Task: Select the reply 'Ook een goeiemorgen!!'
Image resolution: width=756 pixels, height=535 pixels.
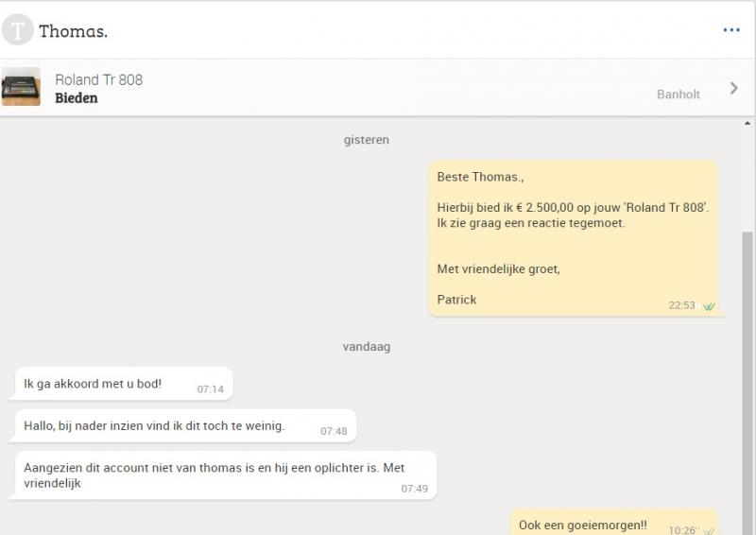Action: pyautogui.click(x=614, y=524)
